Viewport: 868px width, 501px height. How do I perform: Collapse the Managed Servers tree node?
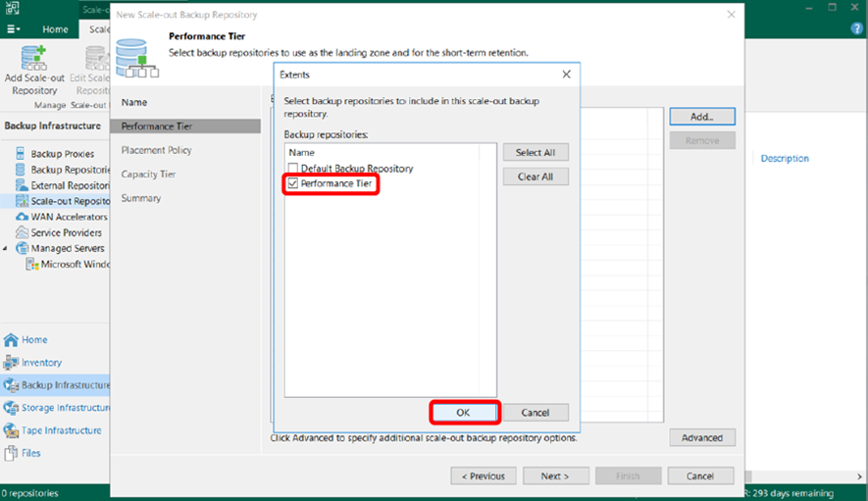click(6, 249)
